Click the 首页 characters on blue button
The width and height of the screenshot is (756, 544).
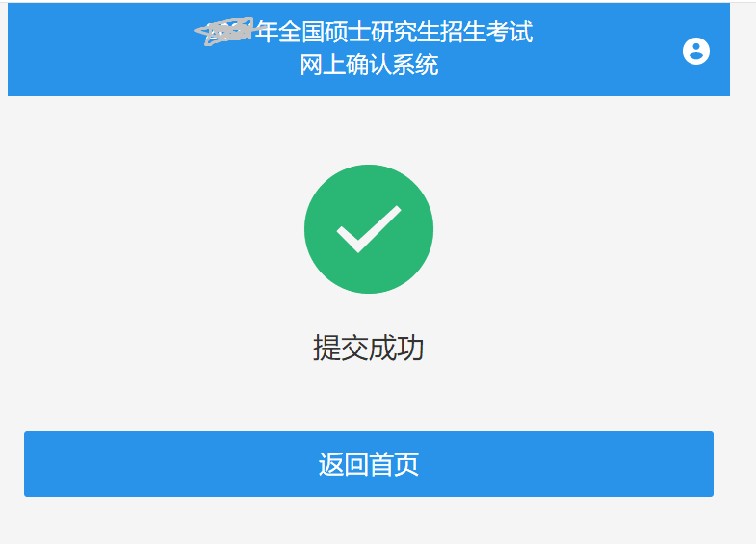pos(394,464)
